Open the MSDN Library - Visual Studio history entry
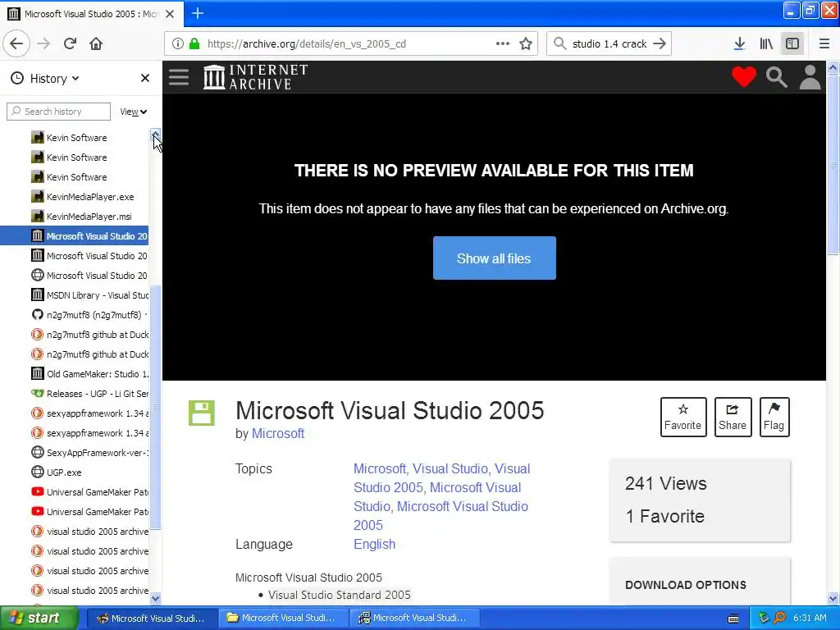Image resolution: width=840 pixels, height=630 pixels. [89, 295]
